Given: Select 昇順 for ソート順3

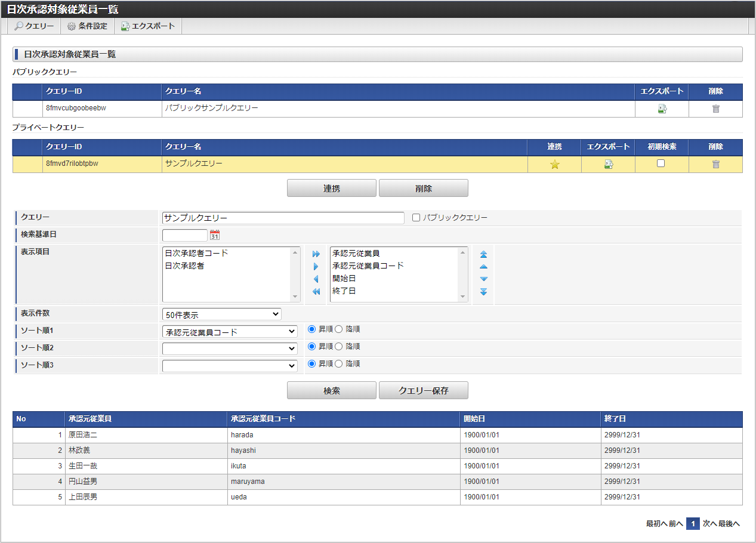Looking at the screenshot, I should (x=311, y=363).
